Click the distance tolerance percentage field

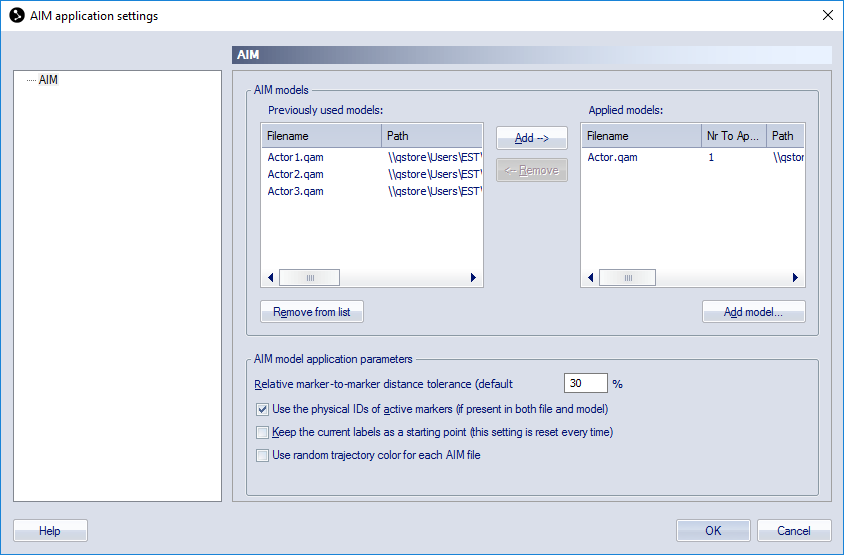point(586,383)
